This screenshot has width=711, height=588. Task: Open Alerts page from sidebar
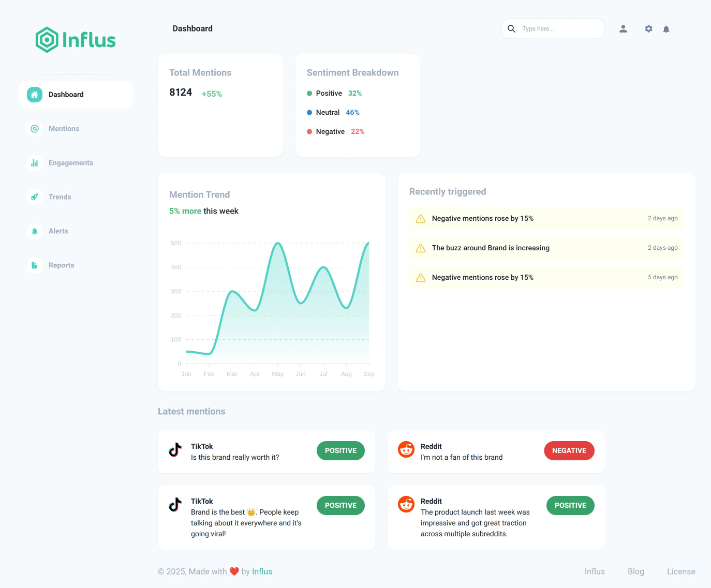point(76,231)
